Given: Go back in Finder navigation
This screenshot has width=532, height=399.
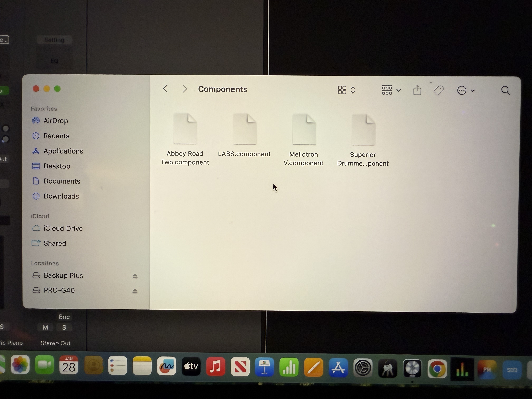Looking at the screenshot, I should click(165, 89).
